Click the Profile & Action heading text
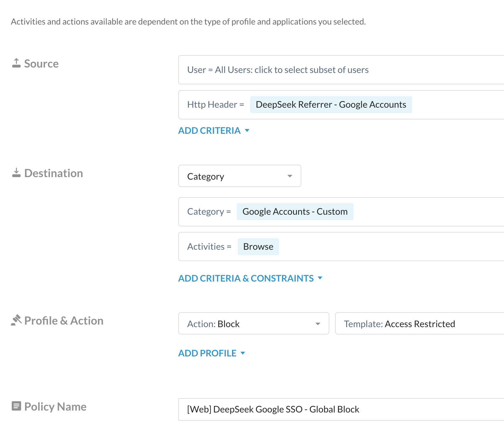Image resolution: width=504 pixels, height=430 pixels. pyautogui.click(x=64, y=320)
